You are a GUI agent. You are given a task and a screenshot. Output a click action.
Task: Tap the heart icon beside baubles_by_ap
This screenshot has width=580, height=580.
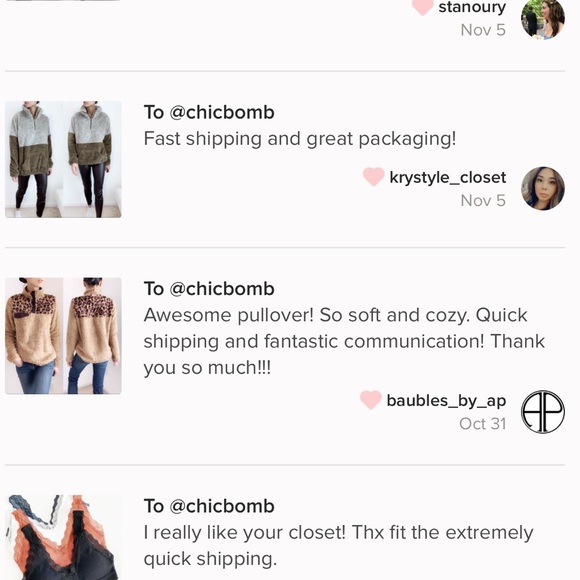coord(371,400)
